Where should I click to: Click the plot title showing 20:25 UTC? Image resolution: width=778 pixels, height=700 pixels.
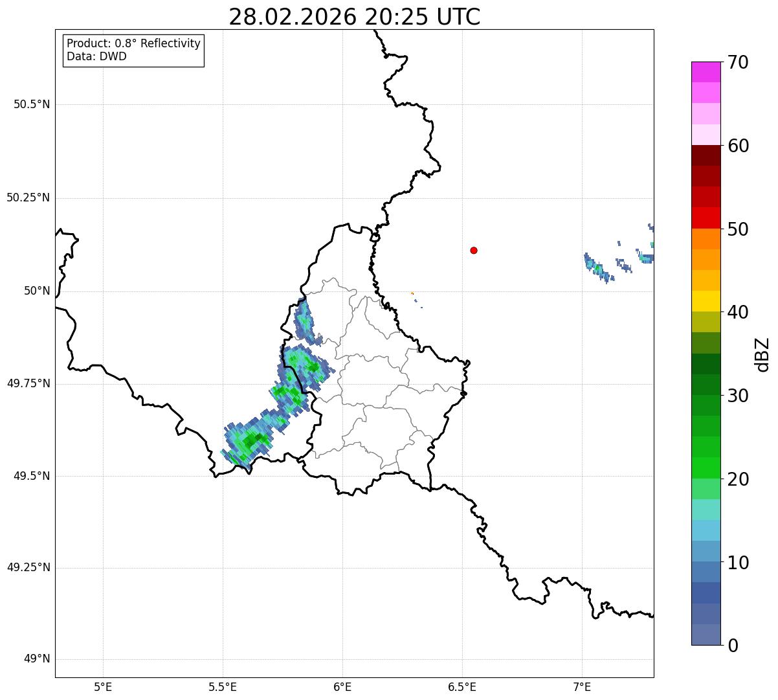(355, 17)
